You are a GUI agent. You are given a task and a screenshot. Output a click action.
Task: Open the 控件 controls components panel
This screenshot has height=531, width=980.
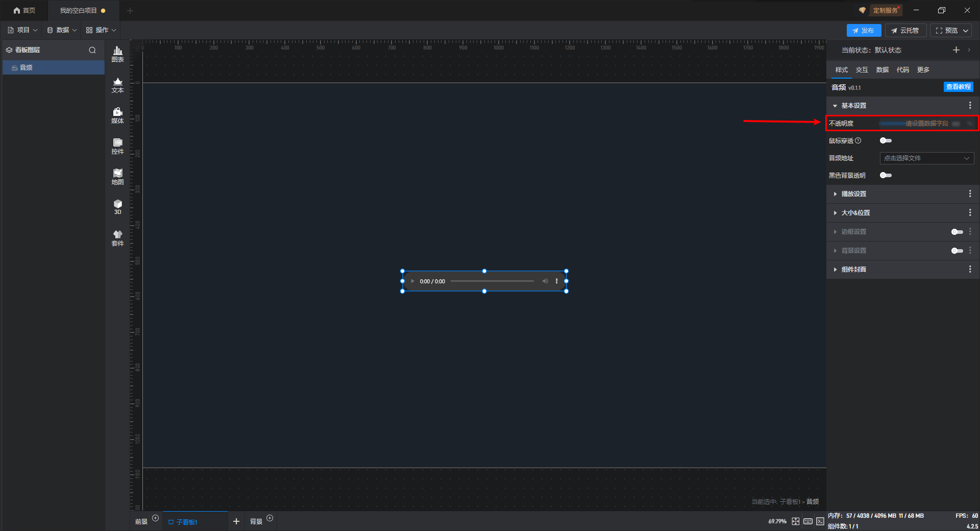tap(117, 146)
